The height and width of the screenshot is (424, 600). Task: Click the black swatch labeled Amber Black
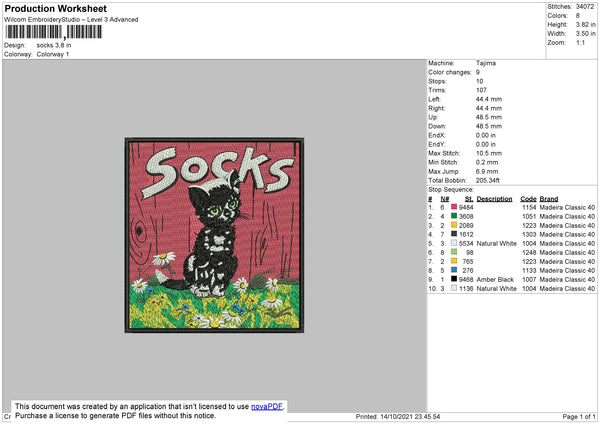454,279
